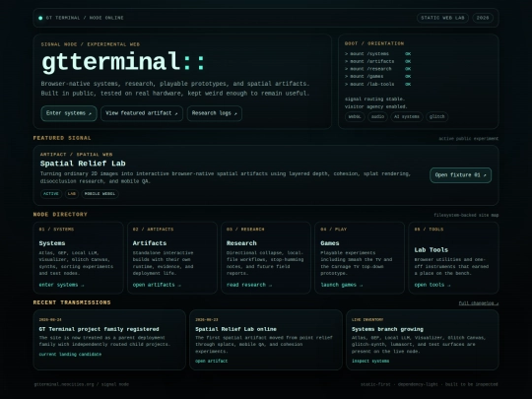The image size is (532, 399).
Task: Open View featured artifact button
Action: [x=142, y=113]
